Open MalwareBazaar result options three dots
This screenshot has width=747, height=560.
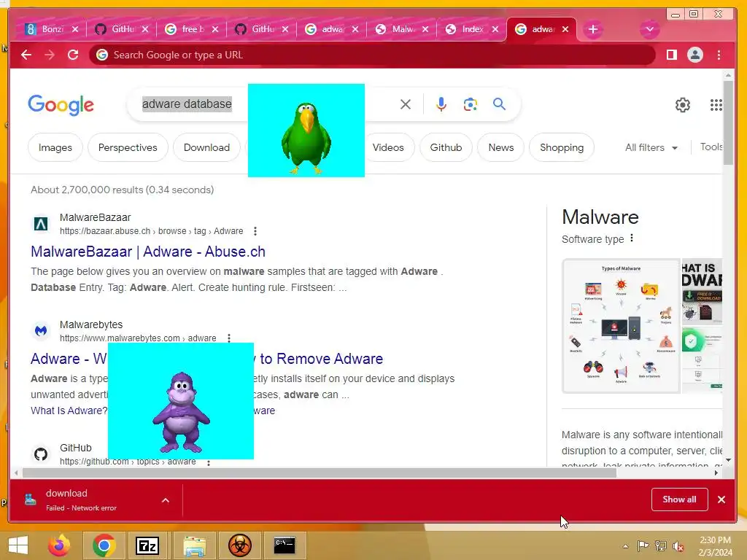(x=255, y=231)
